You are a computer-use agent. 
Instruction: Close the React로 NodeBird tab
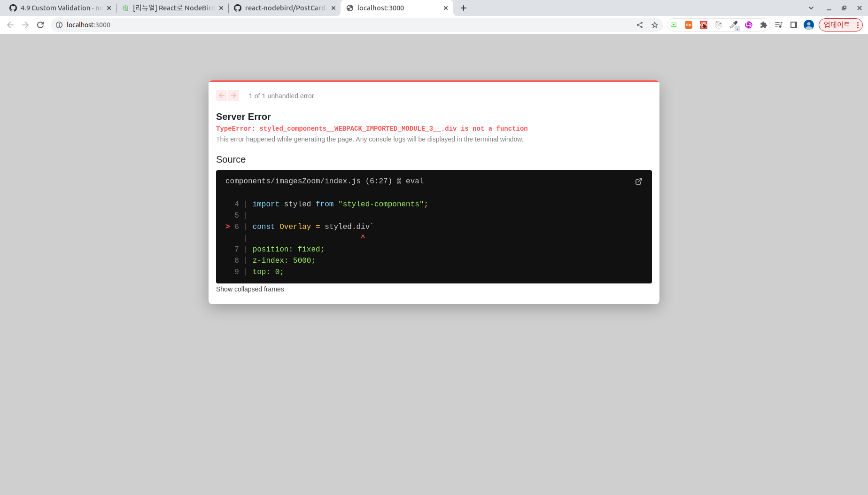pyautogui.click(x=221, y=8)
